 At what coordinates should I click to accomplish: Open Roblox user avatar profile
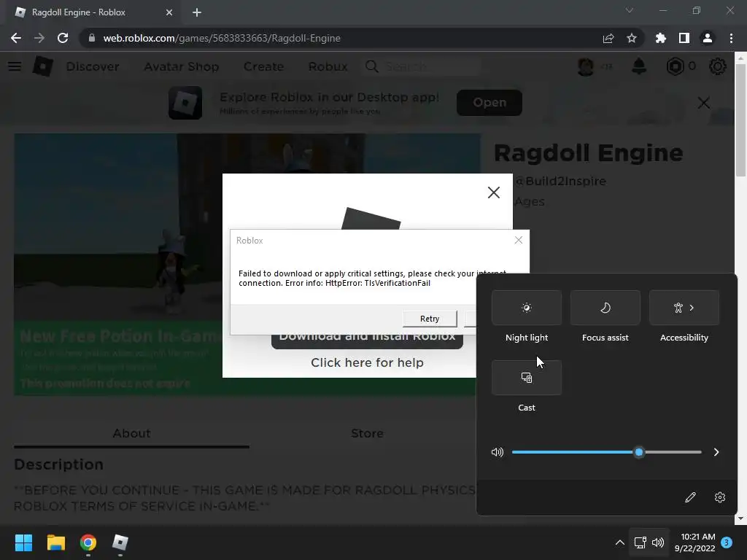[586, 66]
